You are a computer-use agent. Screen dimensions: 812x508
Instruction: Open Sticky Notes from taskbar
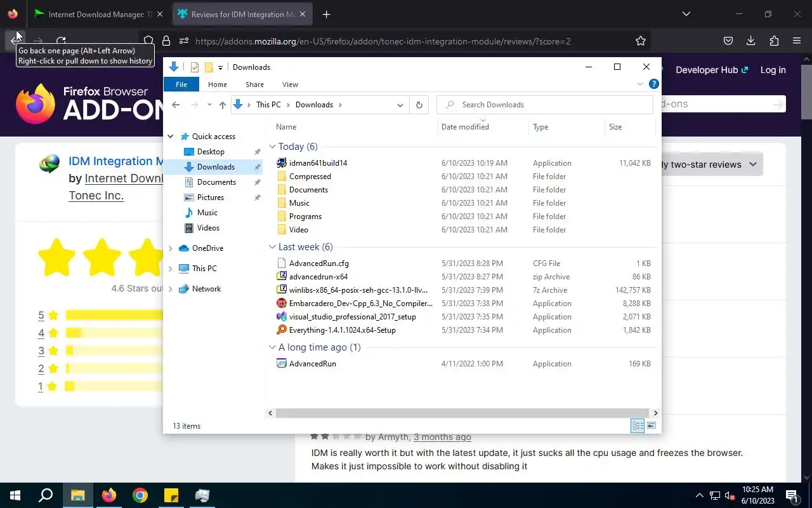(x=171, y=495)
